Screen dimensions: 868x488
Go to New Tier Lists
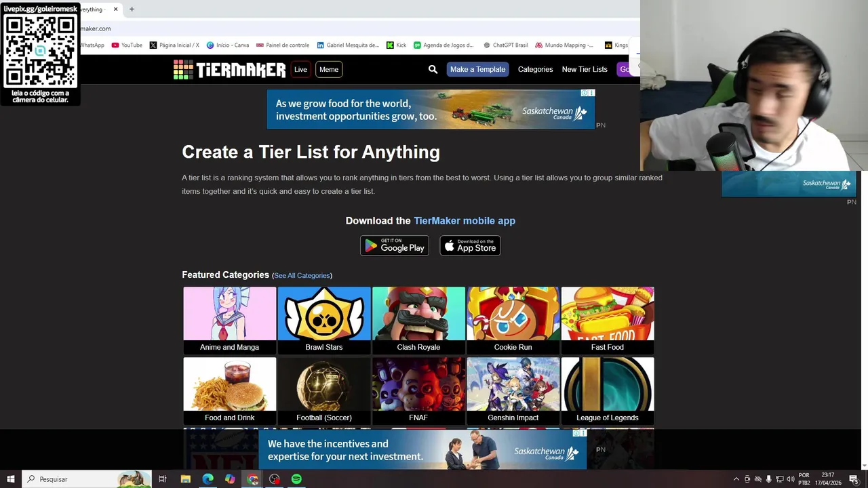(585, 69)
